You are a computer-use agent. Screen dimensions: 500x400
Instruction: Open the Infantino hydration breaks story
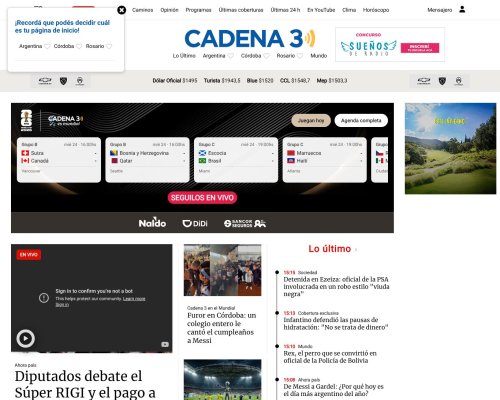point(336,324)
